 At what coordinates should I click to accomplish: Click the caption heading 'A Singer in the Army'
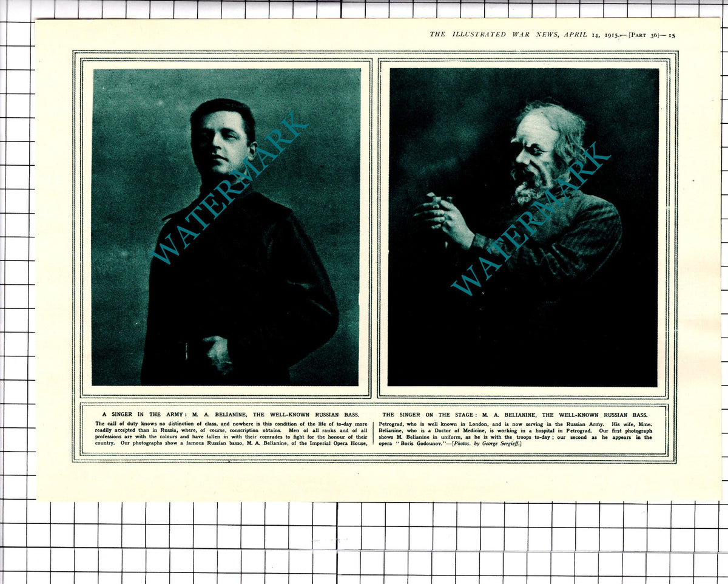[x=141, y=415]
